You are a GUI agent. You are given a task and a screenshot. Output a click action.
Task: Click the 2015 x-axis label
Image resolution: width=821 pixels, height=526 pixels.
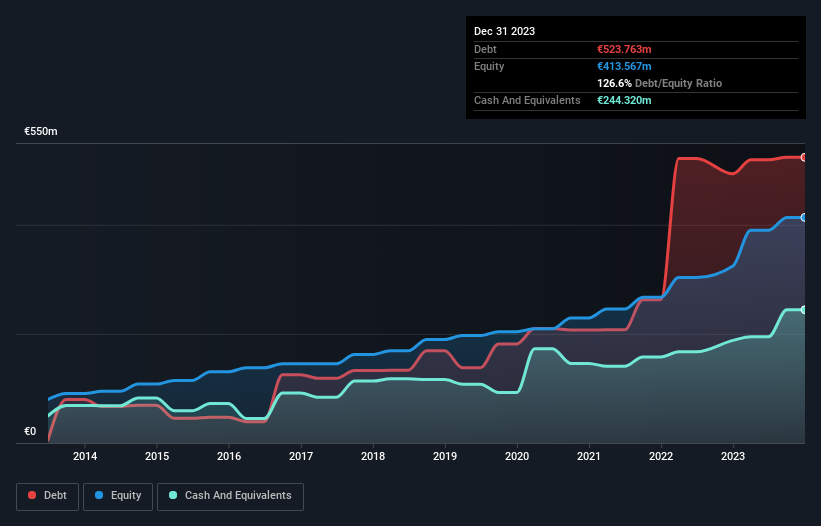point(157,456)
